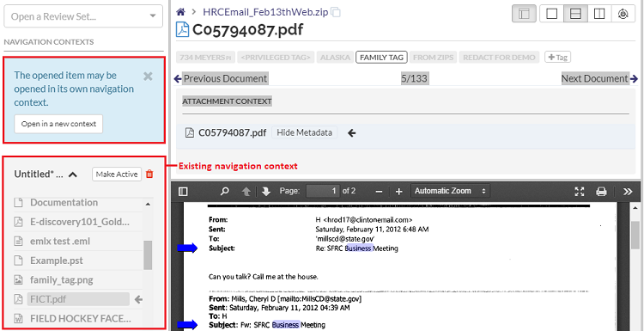644x331 pixels.
Task: Copy the HRCEmail zip path icon
Action: click(336, 12)
